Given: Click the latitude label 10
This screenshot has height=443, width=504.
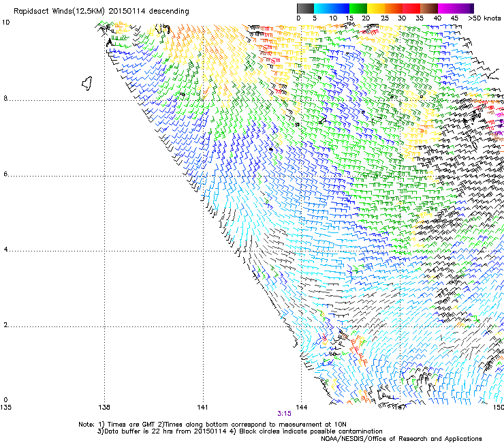Looking at the screenshot, I should point(5,22).
